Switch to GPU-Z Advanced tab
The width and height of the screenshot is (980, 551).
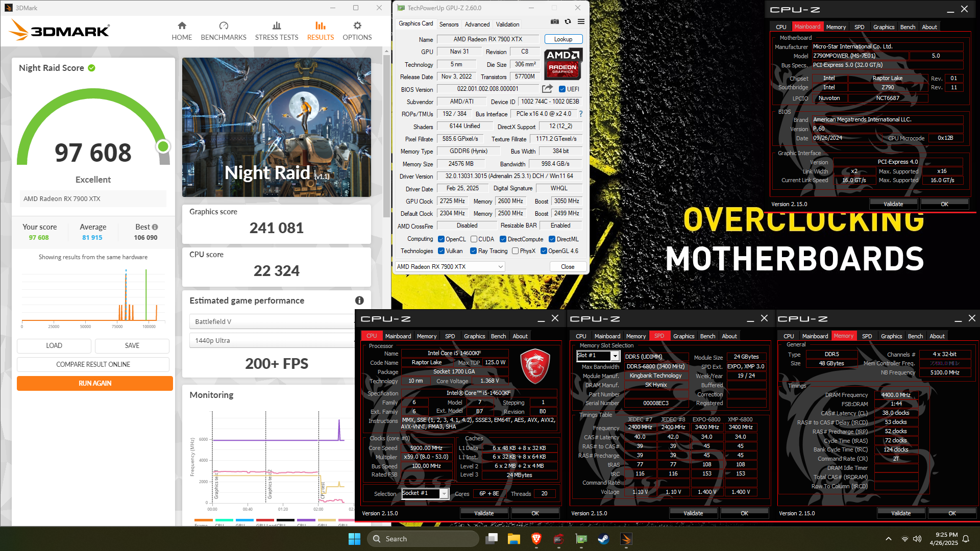point(477,24)
